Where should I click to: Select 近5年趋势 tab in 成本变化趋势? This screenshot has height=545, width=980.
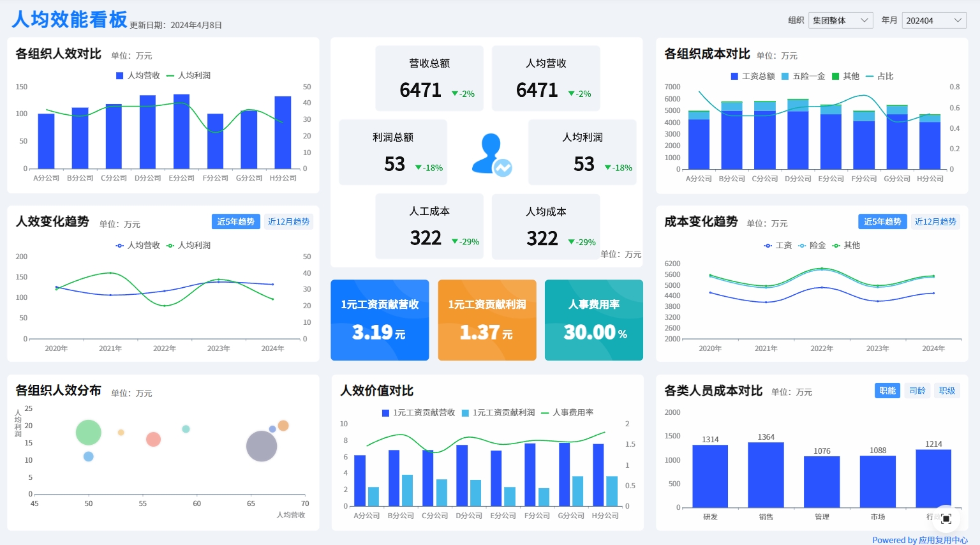(882, 221)
